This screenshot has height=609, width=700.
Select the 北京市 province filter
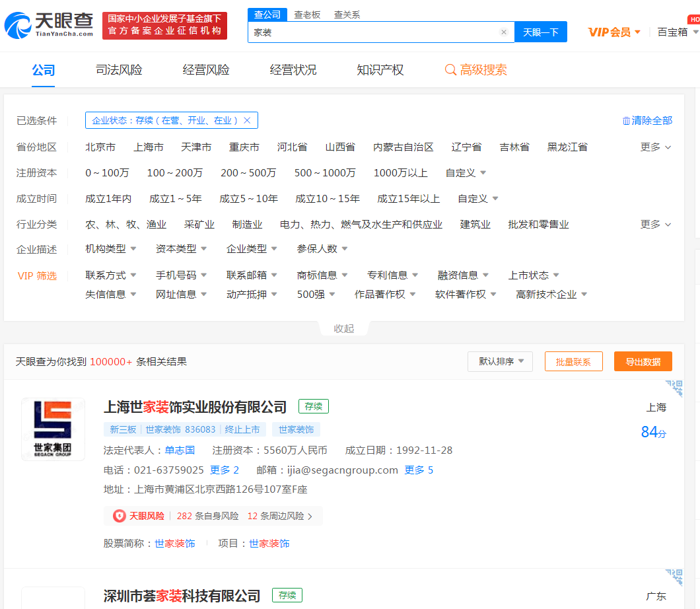pos(100,147)
